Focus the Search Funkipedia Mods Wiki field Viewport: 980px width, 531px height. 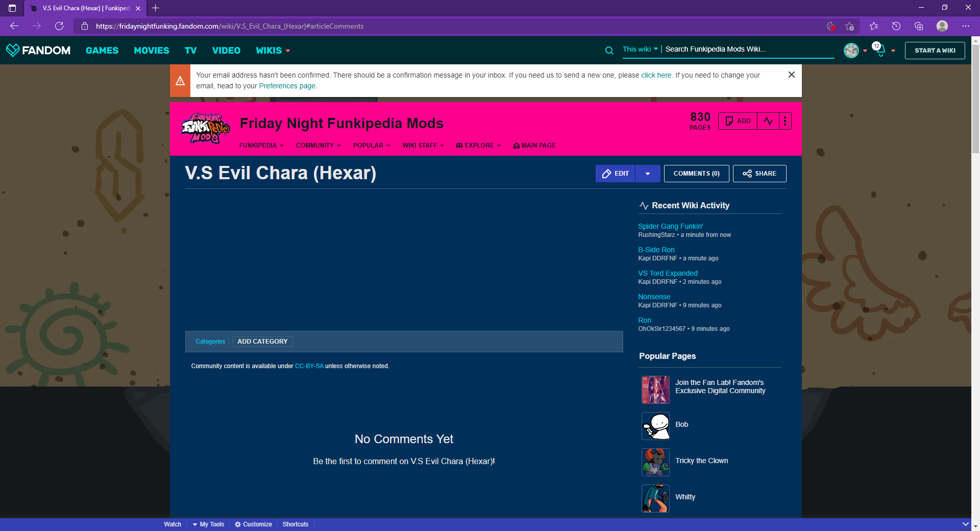pyautogui.click(x=749, y=50)
